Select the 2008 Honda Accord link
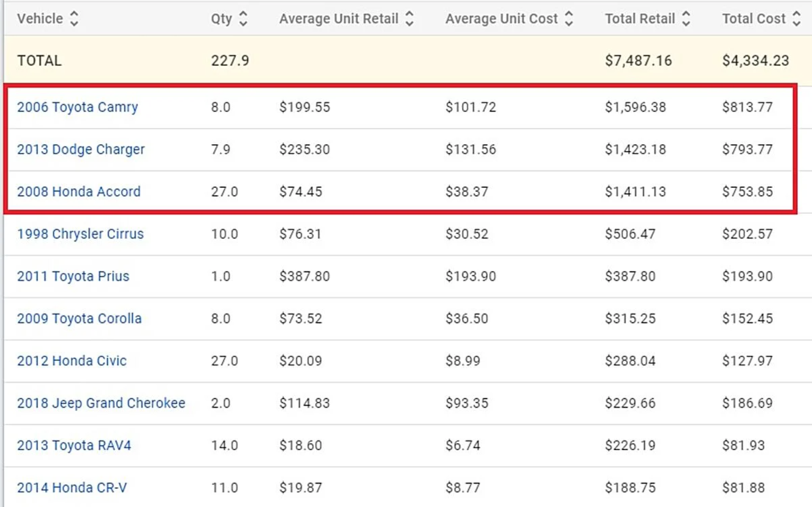This screenshot has width=812, height=507. tap(79, 192)
